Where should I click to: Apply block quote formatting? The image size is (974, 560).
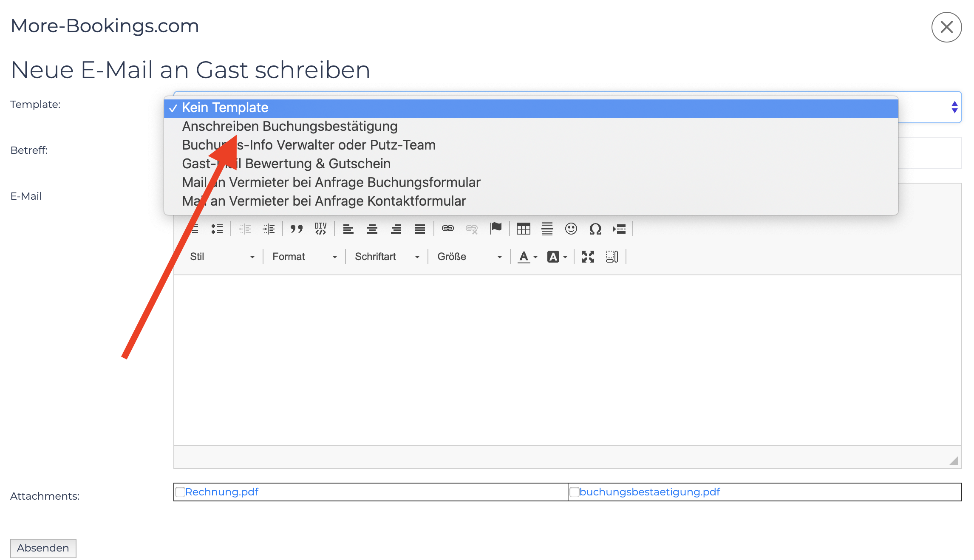(297, 229)
